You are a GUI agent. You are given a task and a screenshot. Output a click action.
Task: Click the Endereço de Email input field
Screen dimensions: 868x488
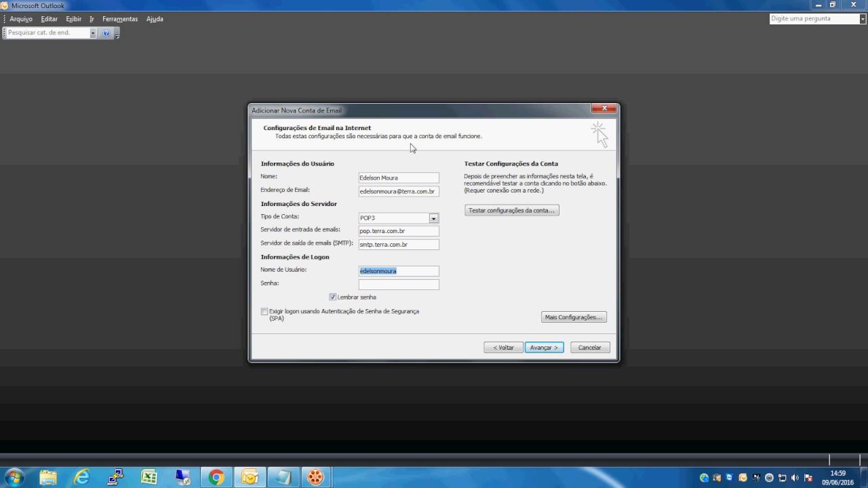[x=399, y=191]
